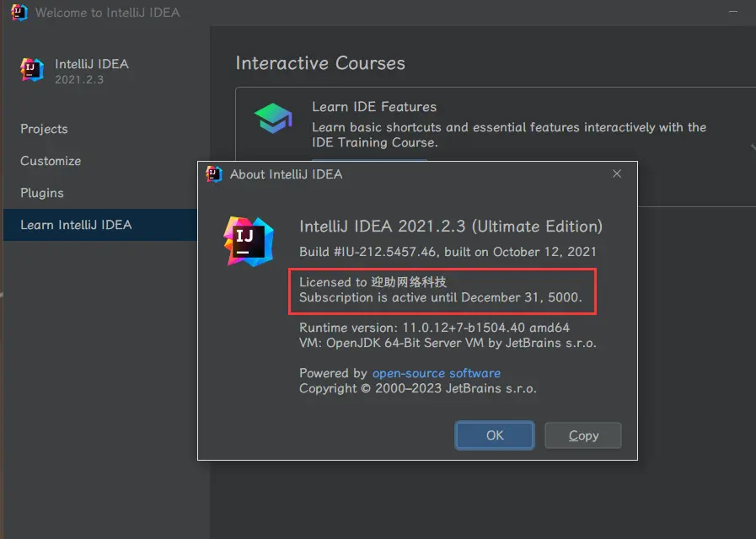Open the Projects tab
The width and height of the screenshot is (756, 539).
(x=44, y=129)
